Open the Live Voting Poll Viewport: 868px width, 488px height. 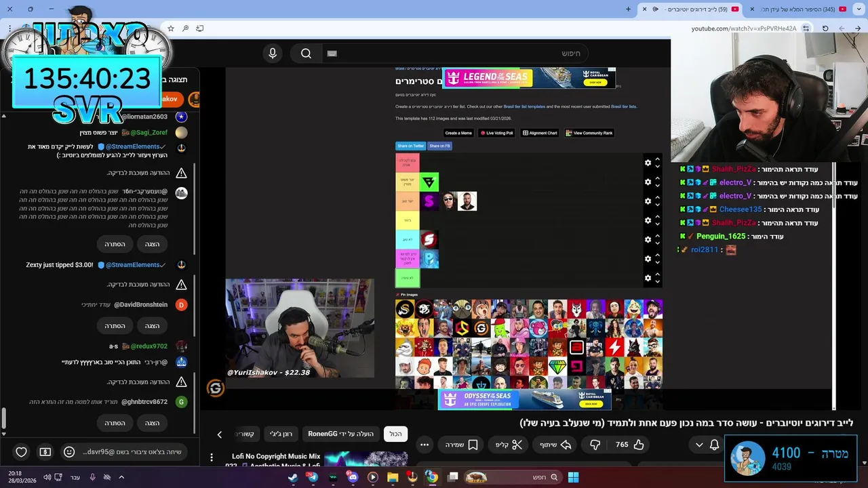pos(497,133)
